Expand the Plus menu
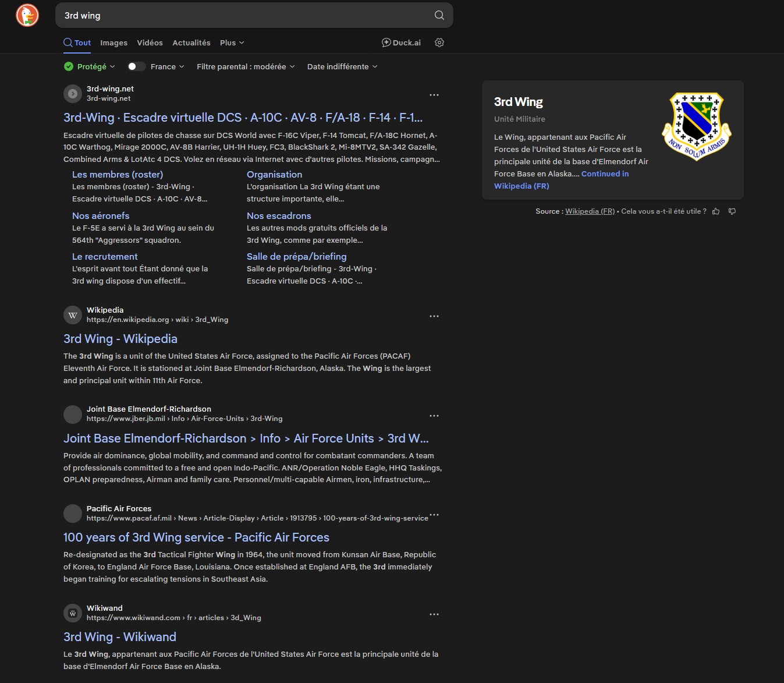This screenshot has width=784, height=683. 232,43
